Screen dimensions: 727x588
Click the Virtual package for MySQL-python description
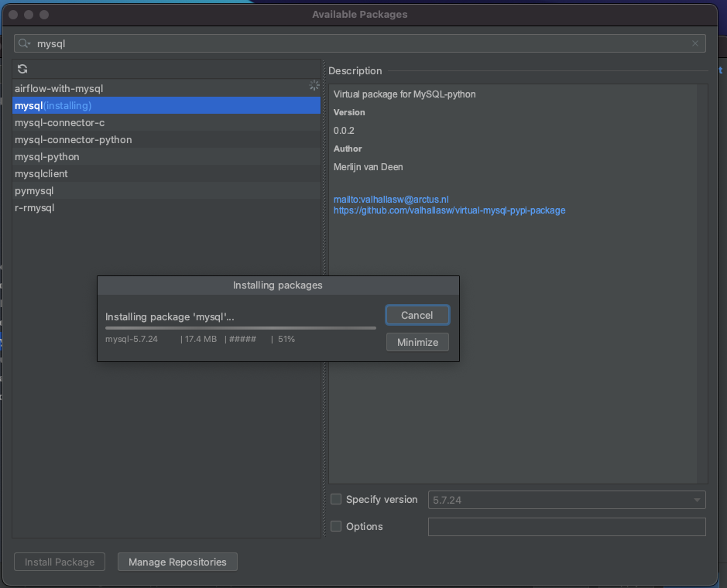pyautogui.click(x=404, y=94)
